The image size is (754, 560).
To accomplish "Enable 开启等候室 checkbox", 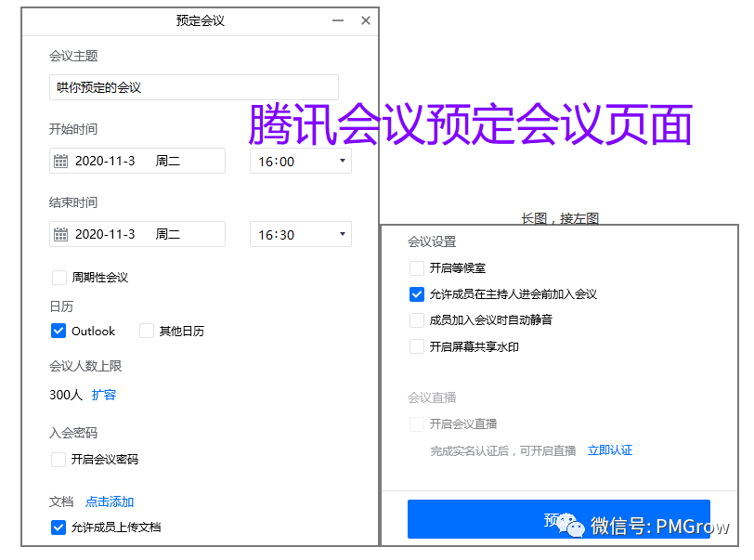I will click(x=417, y=268).
